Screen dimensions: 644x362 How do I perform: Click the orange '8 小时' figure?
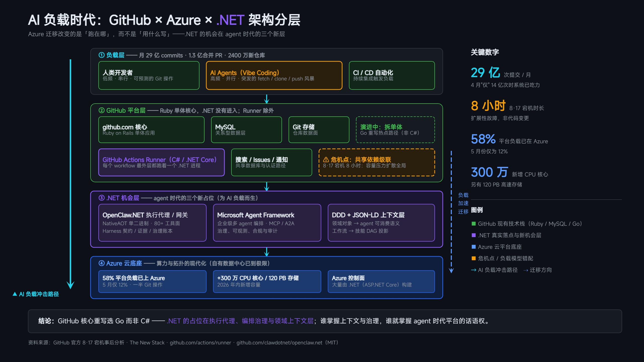click(x=488, y=106)
